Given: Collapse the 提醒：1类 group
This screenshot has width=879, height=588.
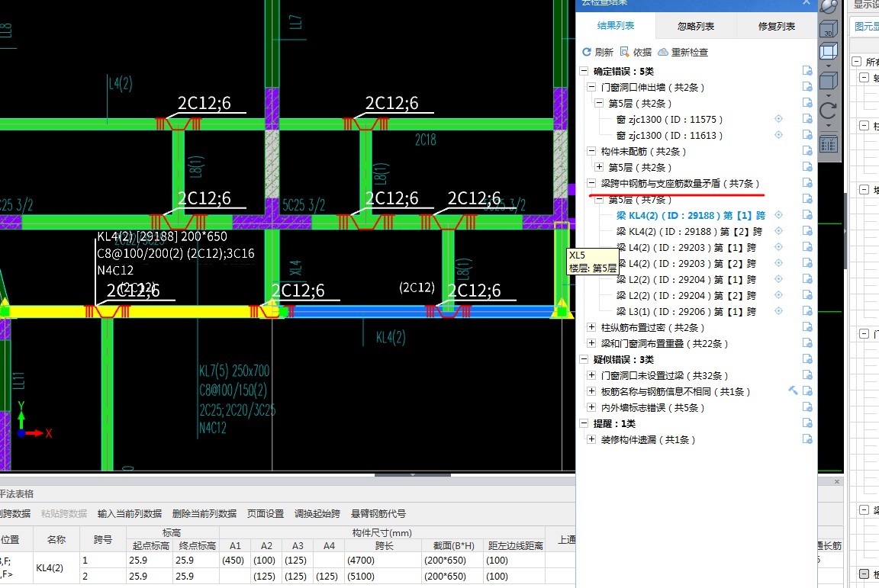Looking at the screenshot, I should tap(584, 423).
